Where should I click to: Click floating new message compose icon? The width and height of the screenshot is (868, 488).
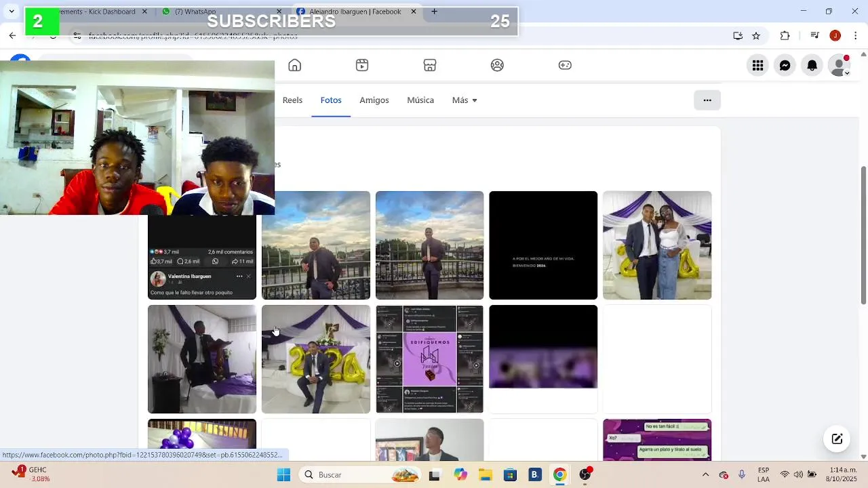click(x=837, y=439)
